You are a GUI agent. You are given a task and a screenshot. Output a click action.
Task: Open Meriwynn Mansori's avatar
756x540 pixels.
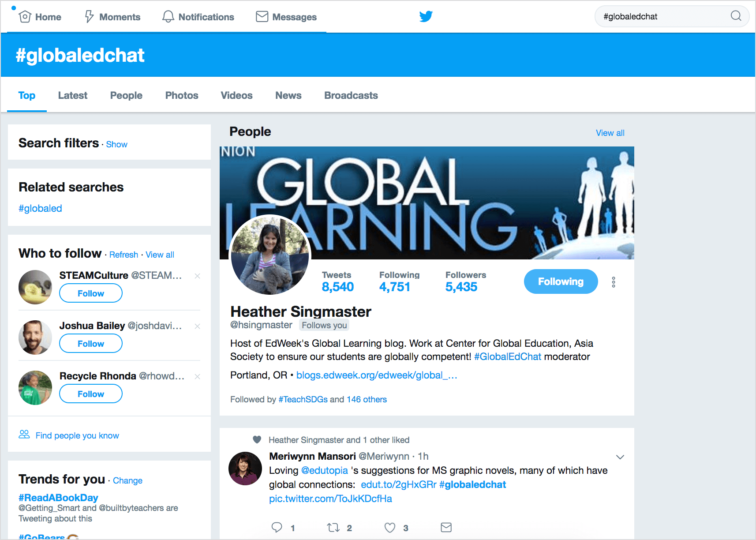(x=245, y=469)
